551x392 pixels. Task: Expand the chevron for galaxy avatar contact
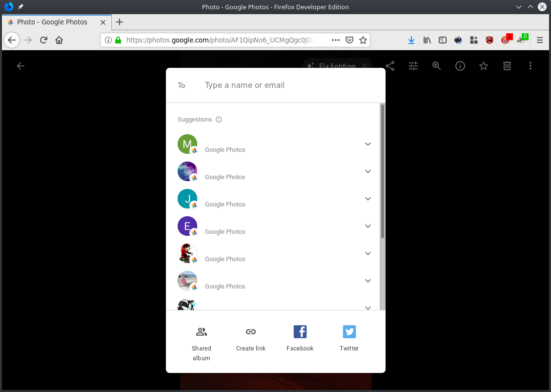(x=367, y=171)
